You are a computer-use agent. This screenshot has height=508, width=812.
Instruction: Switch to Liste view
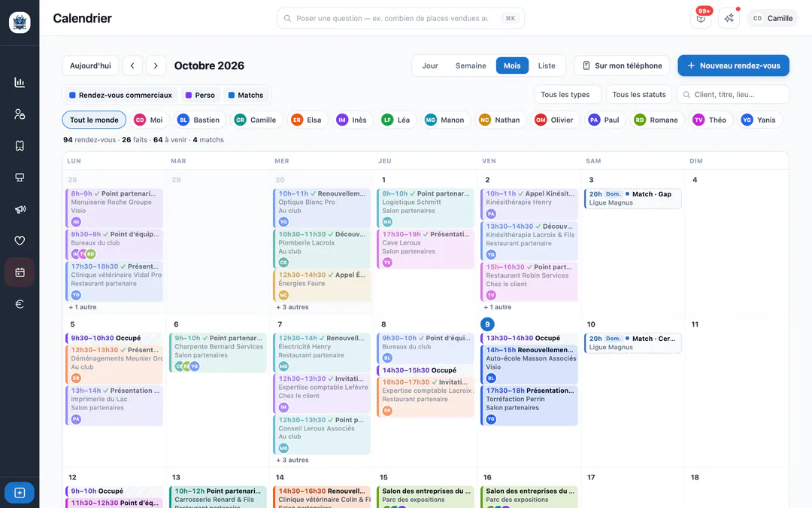[x=547, y=65]
